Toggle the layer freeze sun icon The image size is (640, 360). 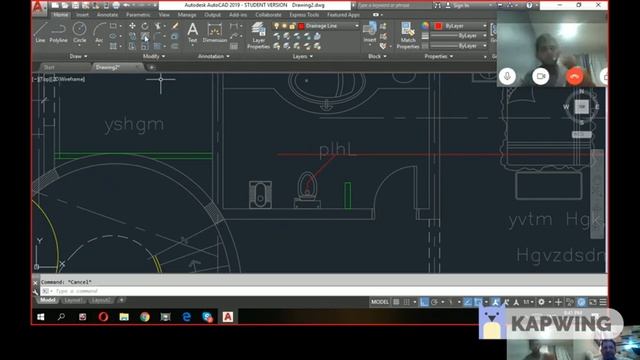tap(284, 26)
